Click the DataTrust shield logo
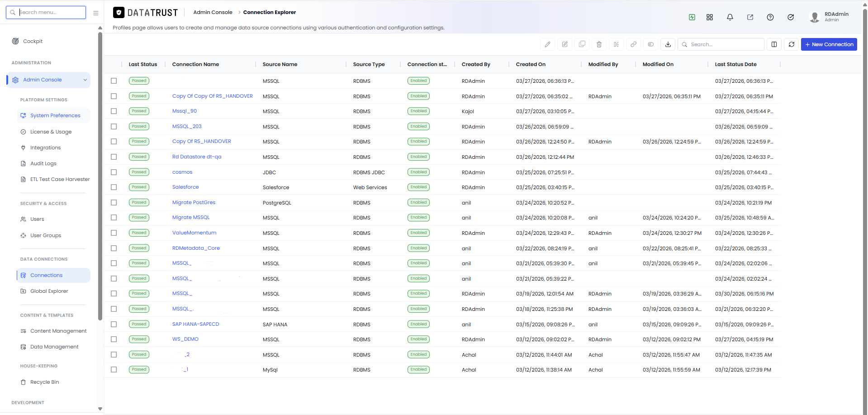 [x=119, y=13]
